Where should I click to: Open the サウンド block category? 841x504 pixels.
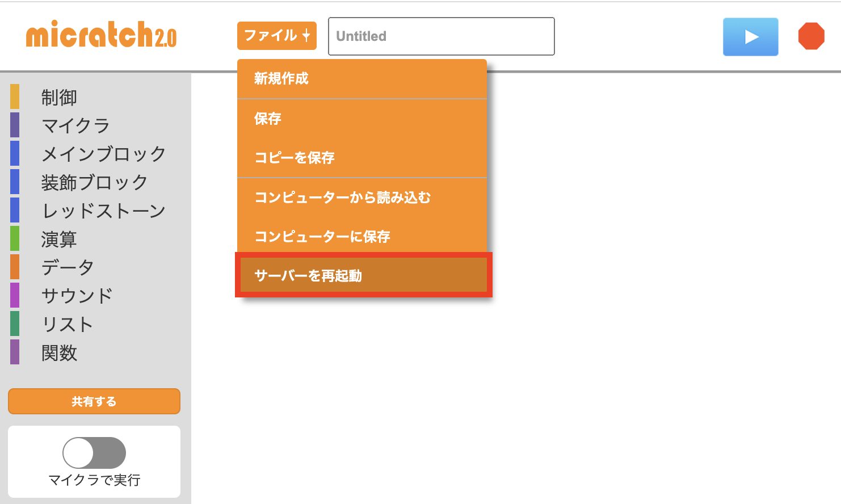(77, 296)
